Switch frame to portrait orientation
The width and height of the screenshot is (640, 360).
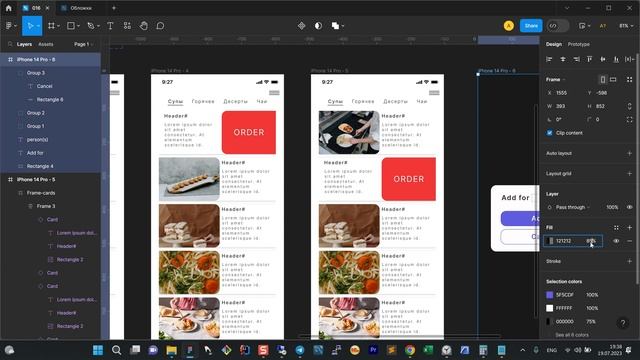(602, 80)
